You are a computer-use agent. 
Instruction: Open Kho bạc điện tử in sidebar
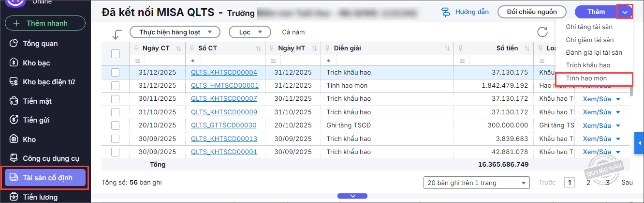coord(48,82)
